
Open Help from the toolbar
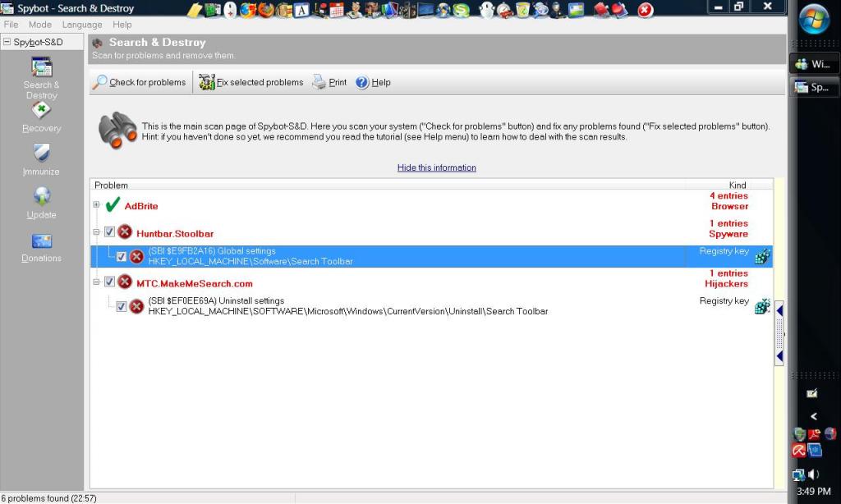pyautogui.click(x=362, y=82)
